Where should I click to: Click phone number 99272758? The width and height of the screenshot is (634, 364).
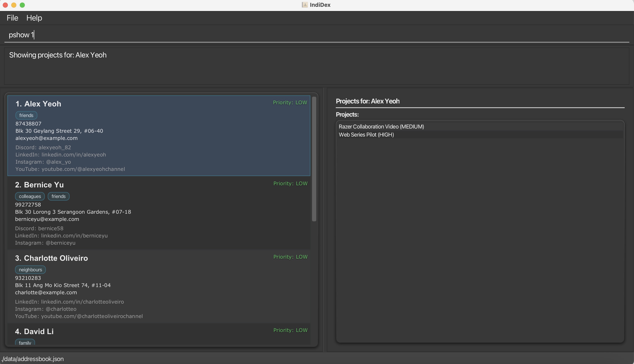(28, 205)
